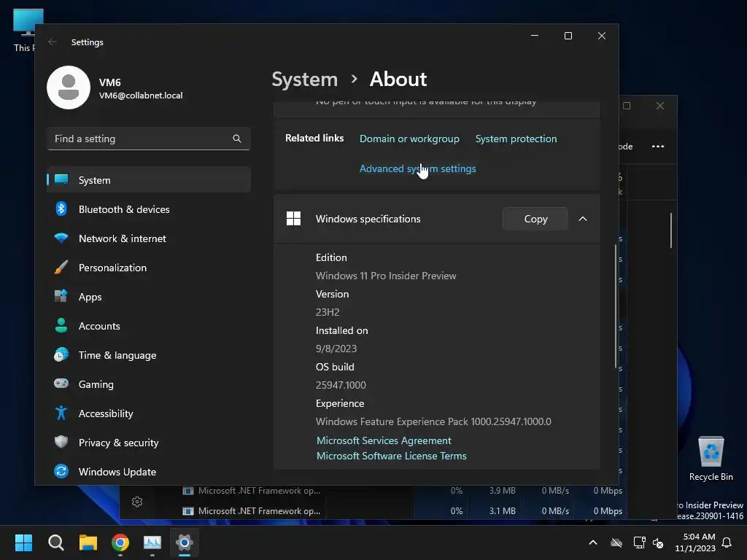Launch Google Chrome from taskbar
This screenshot has height=560, width=747.
[120, 542]
